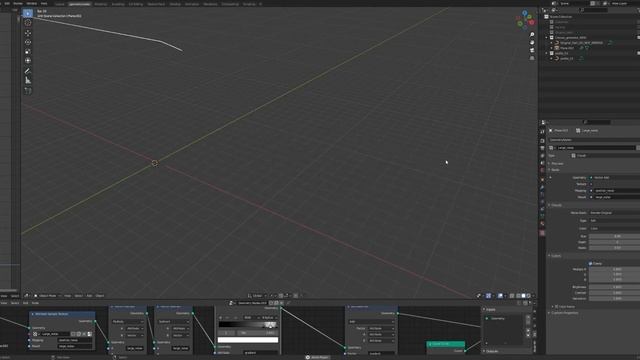Select the Rotate tool

tap(28, 42)
